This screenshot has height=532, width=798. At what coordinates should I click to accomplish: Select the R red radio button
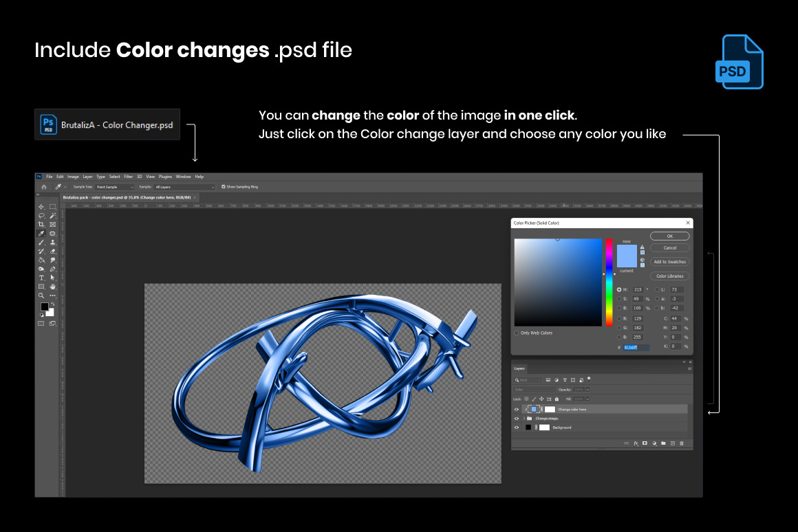click(x=619, y=318)
